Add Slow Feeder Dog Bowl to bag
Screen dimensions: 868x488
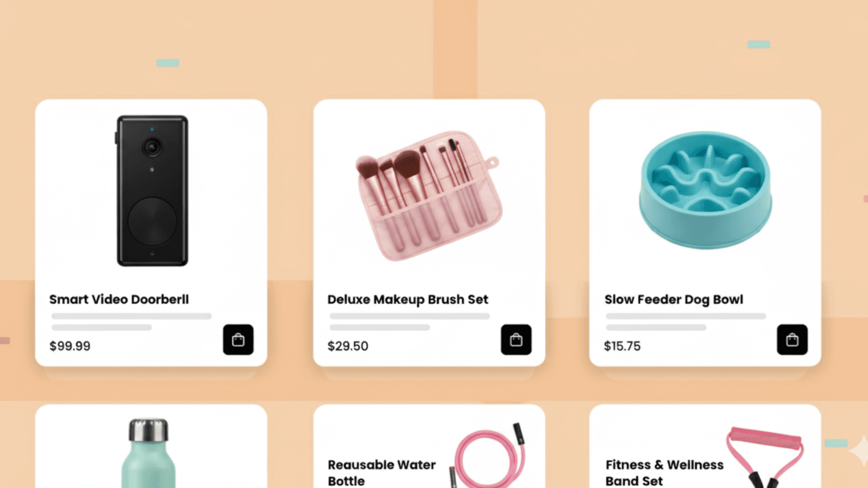coord(792,339)
